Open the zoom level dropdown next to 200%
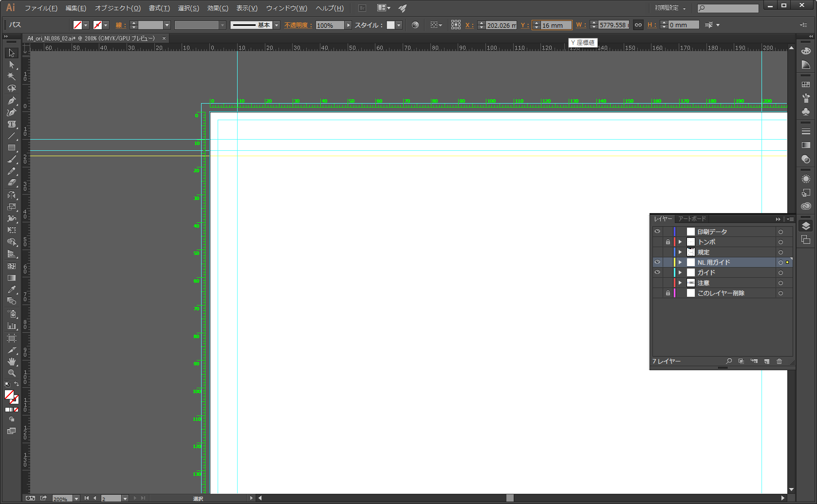Screen dimensions: 817x504 (76, 499)
